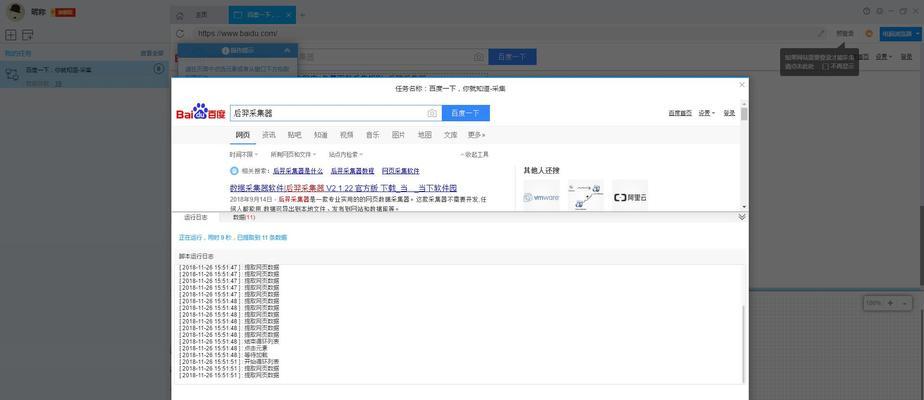Select the 百度一下 task in the sidebar list
The height and width of the screenshot is (400, 924).
point(84,75)
